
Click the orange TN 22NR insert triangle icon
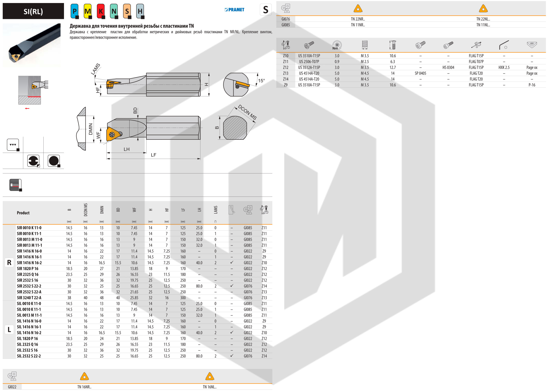(358, 9)
